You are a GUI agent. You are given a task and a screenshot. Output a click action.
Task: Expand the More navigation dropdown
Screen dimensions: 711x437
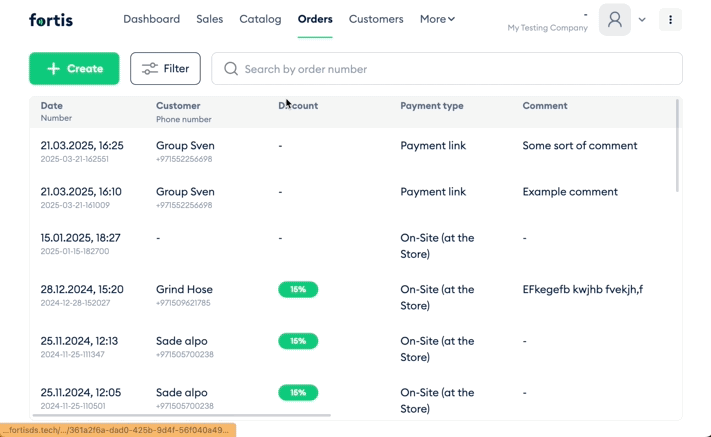[437, 19]
